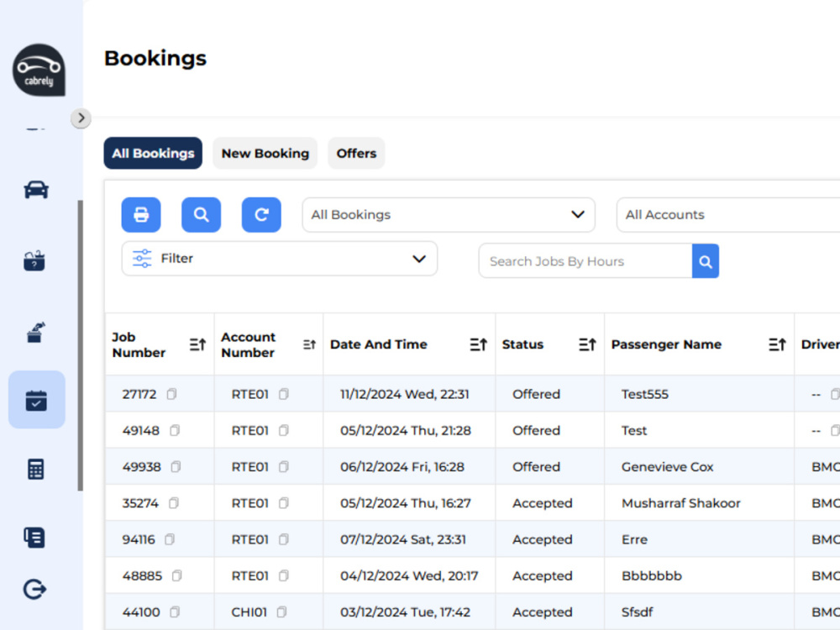Open the gift box with question mark sidebar icon

click(34, 261)
